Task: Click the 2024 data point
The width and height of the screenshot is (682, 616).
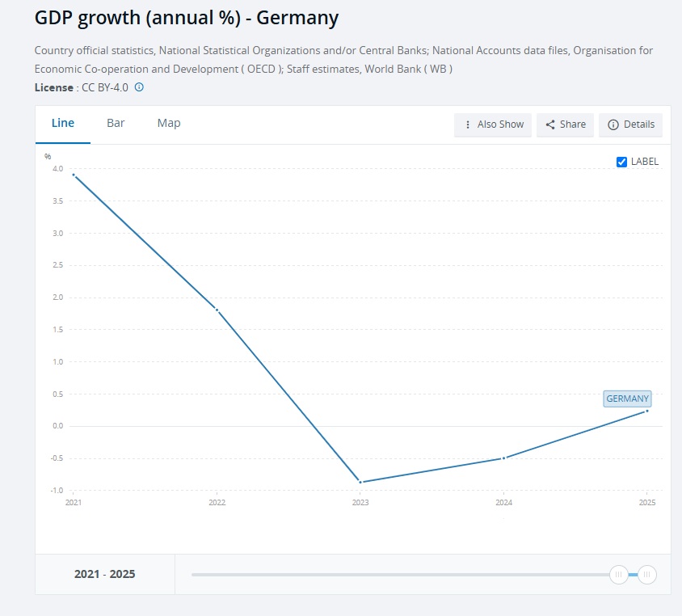Action: (503, 458)
